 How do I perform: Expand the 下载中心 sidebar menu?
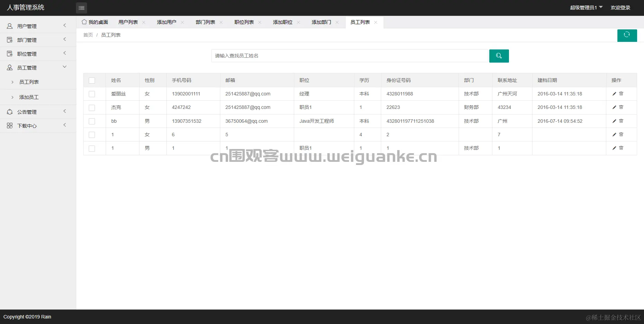click(65, 125)
